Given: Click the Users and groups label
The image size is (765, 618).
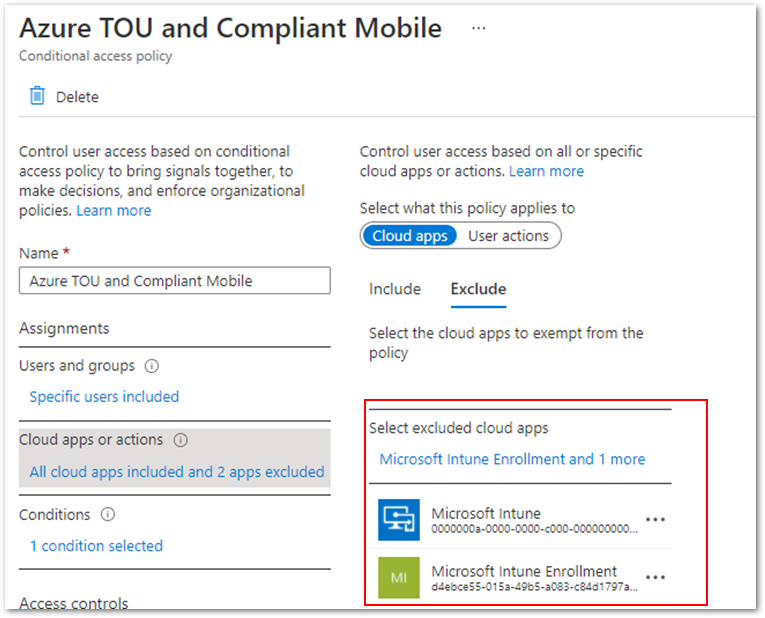Looking at the screenshot, I should point(77,366).
